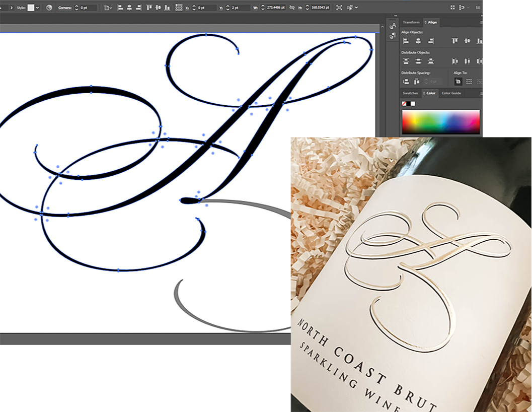Click the width field 273.4486 pt

276,8
